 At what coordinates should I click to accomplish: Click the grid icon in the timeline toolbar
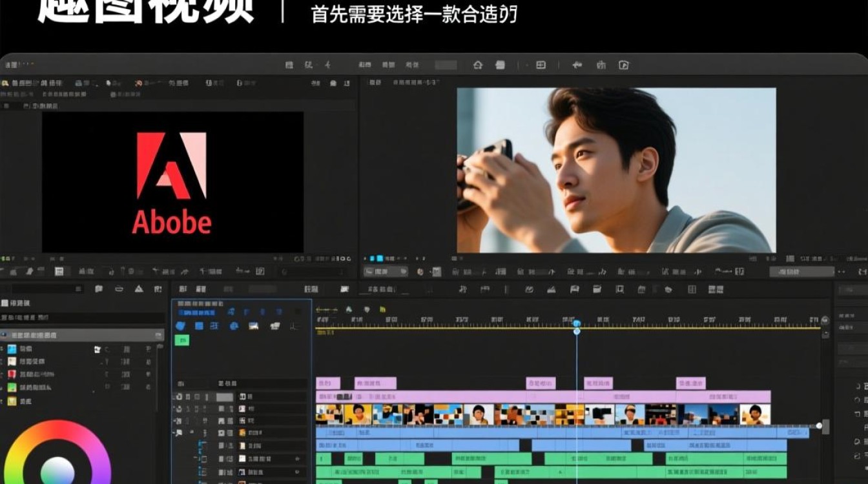click(692, 290)
